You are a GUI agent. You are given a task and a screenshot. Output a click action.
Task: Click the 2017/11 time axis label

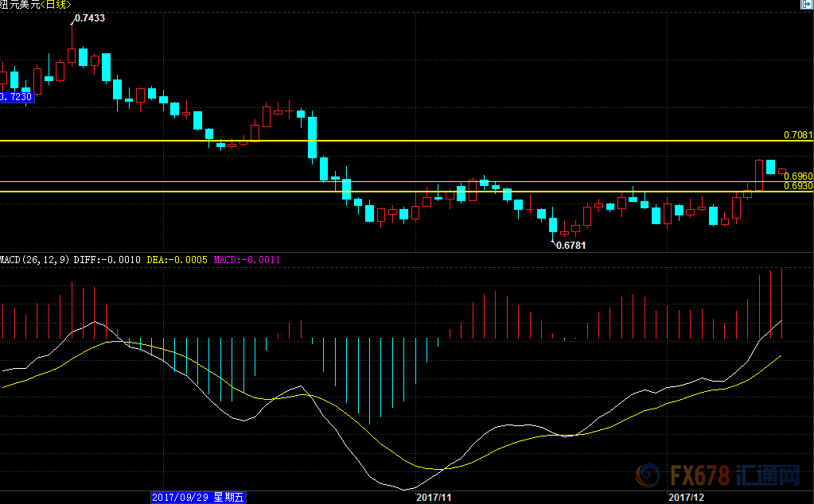click(x=434, y=498)
